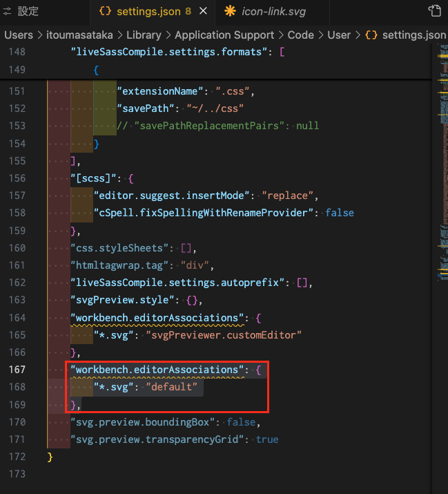Click the "editor.suggest.insertMode" key
This screenshot has width=448, height=494.
pos(172,196)
